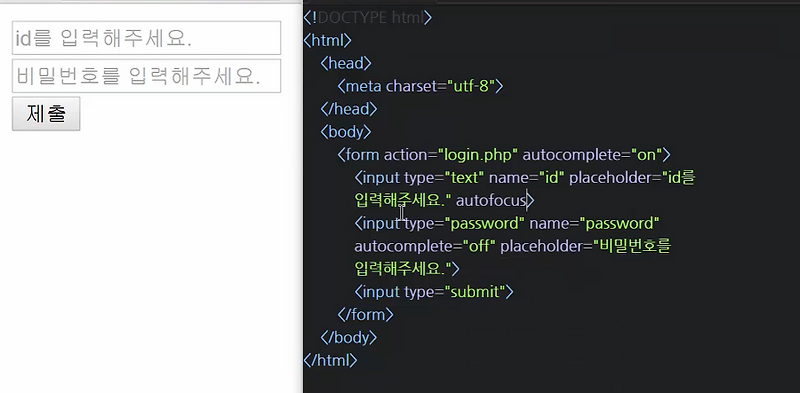Click the name="password" attribute in the code
Image resolution: width=800 pixels, height=393 pixels.
[595, 224]
